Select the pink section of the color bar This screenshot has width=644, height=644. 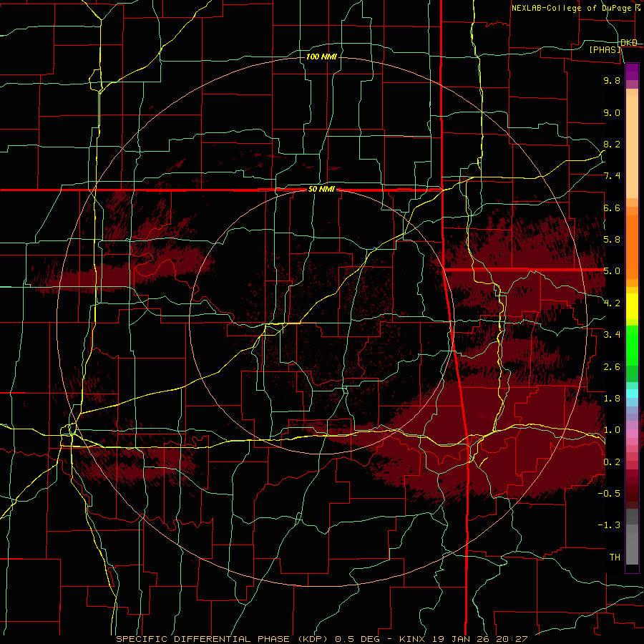click(632, 434)
